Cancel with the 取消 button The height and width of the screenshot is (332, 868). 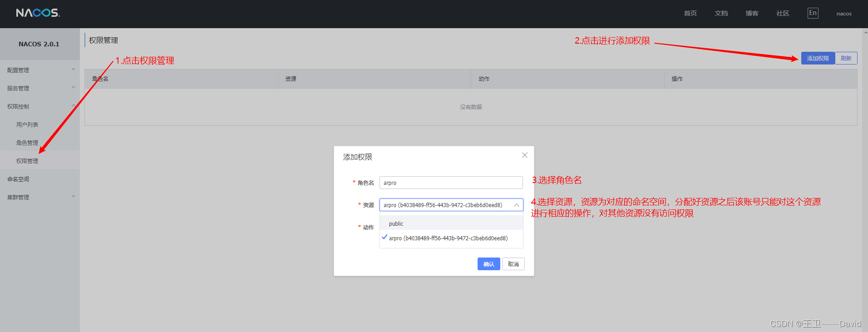pos(513,264)
